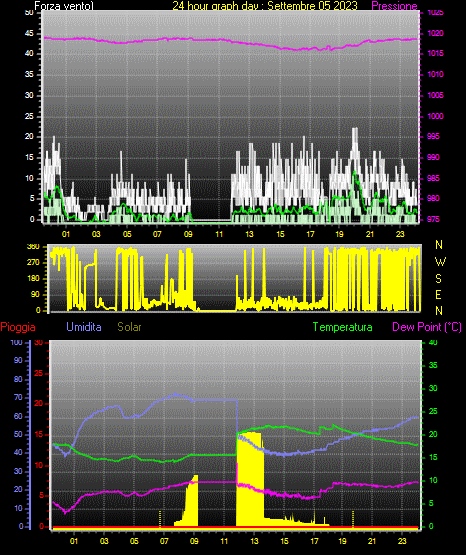The width and height of the screenshot is (466, 555).
Task: Click hour '17' under the bottom chart
Action: tap(315, 541)
